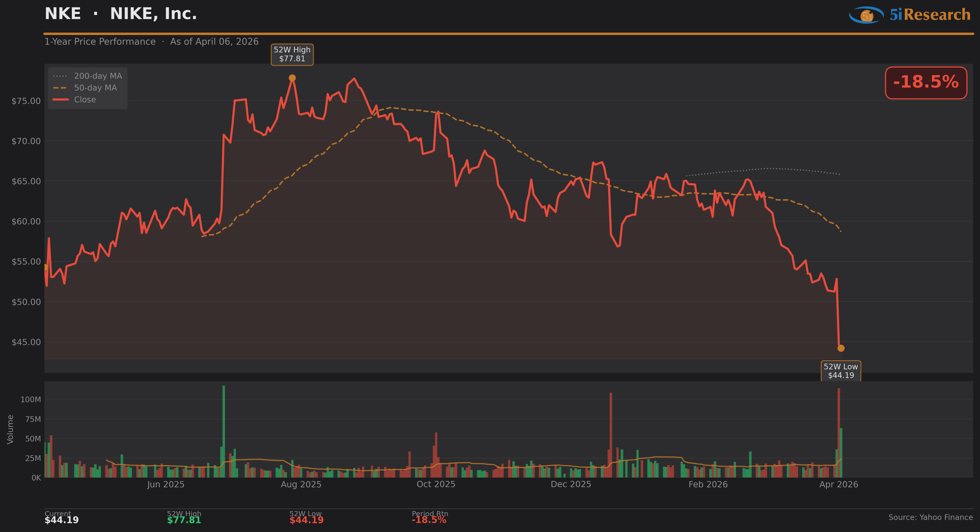
Task: Click the 52W High $77.81 annotation box
Action: (x=292, y=54)
